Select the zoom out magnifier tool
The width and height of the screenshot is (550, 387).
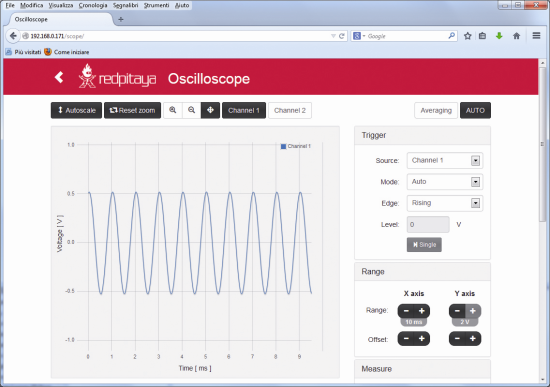(192, 110)
